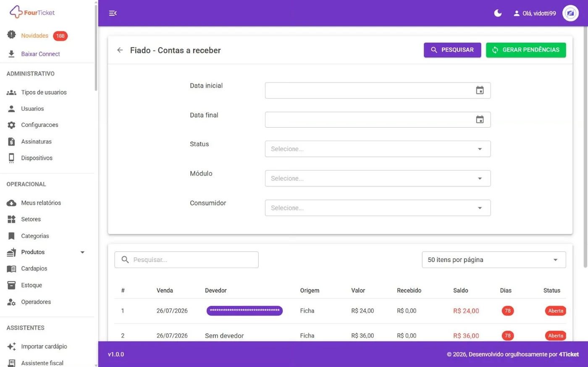This screenshot has height=367, width=588.
Task: Click the Novidades badge icon
Action: pyautogui.click(x=11, y=35)
